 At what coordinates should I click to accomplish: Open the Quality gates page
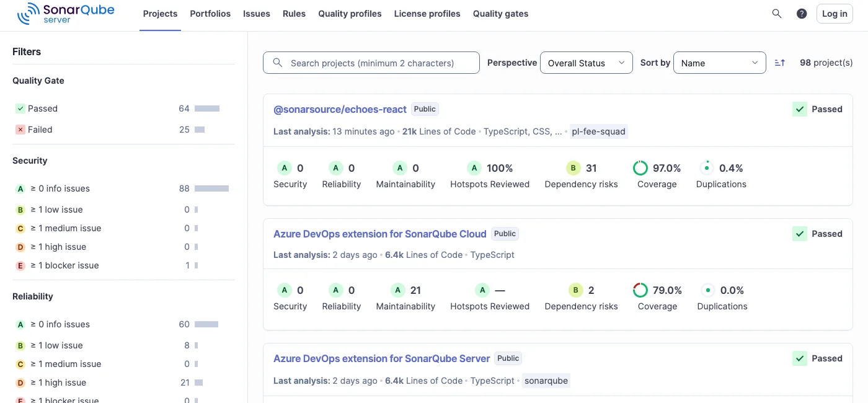(500, 13)
